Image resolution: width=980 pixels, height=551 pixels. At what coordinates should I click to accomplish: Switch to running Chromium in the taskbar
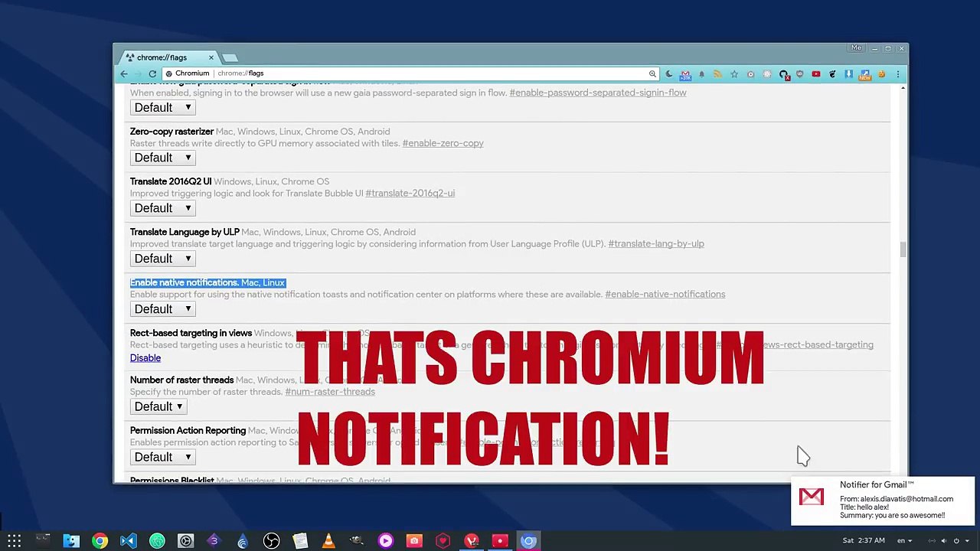click(x=528, y=541)
